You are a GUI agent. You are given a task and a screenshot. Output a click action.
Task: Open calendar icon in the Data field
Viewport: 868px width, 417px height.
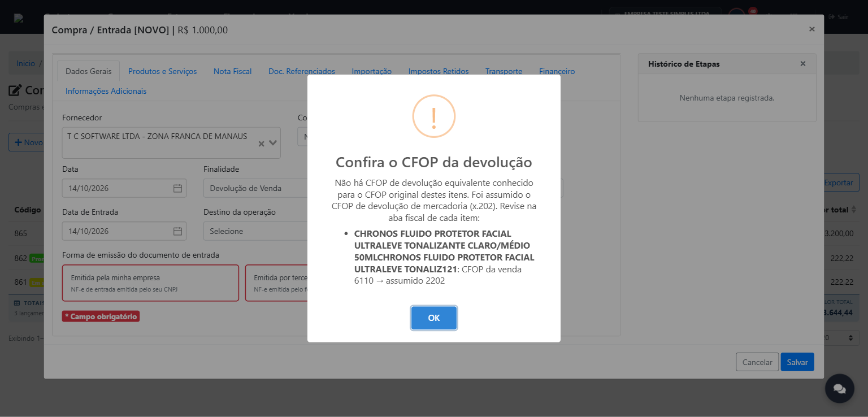177,188
